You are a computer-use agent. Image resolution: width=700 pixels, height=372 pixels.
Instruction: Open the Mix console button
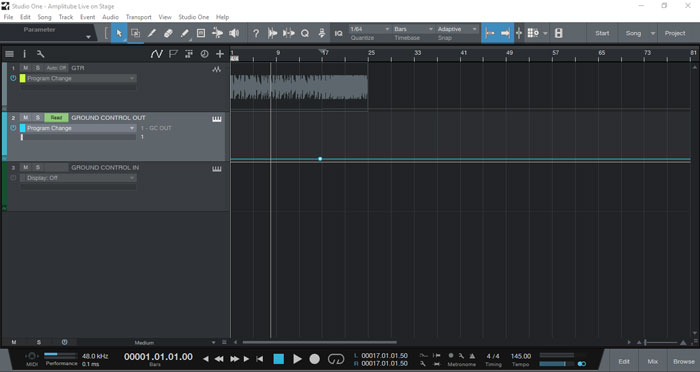pos(653,361)
